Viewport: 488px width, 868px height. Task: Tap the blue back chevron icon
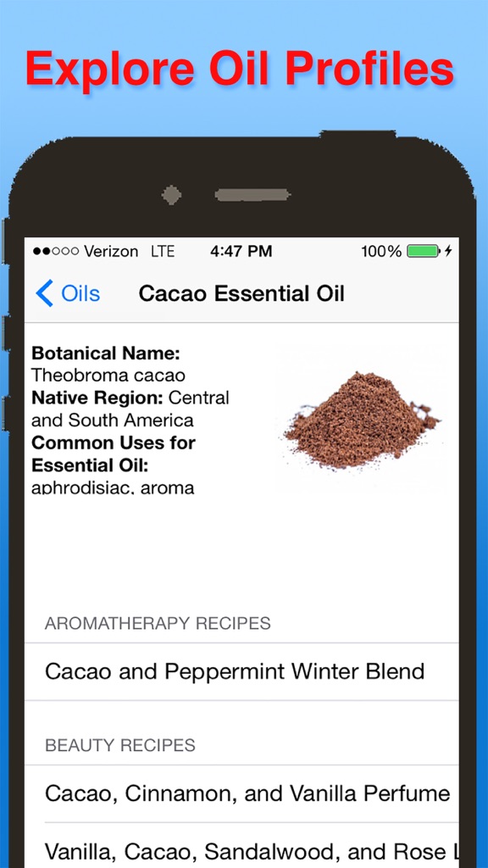point(44,292)
